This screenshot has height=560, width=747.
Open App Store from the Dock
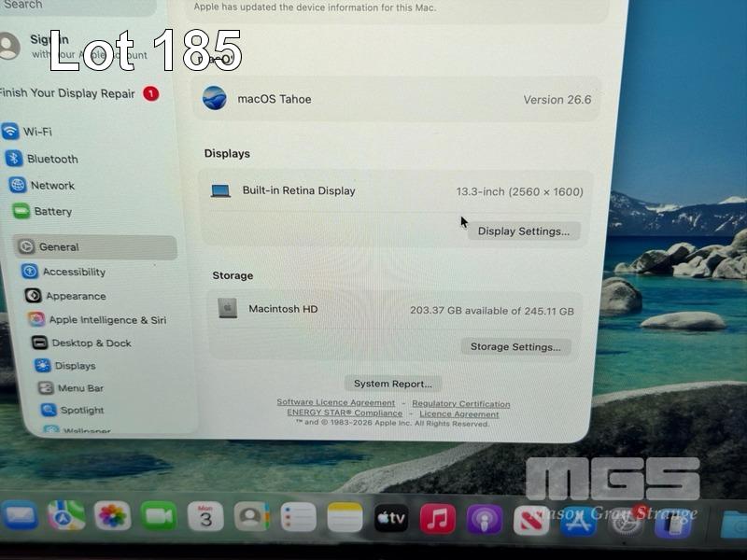(577, 520)
